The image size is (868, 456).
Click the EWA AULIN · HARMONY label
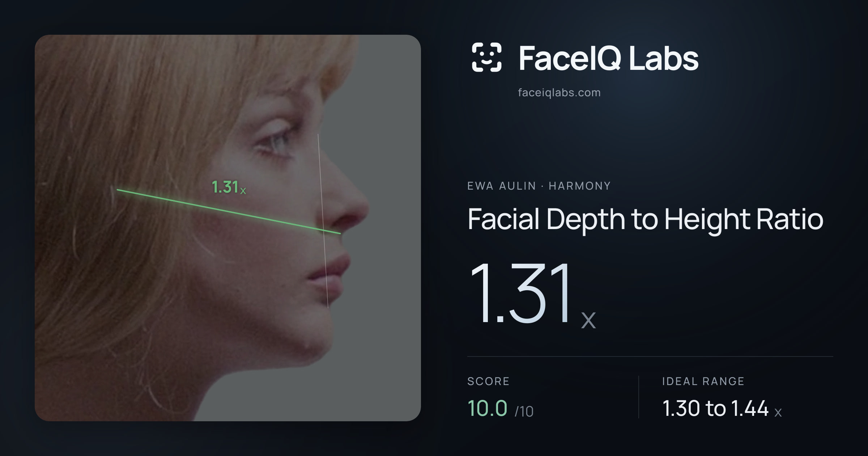click(x=539, y=186)
